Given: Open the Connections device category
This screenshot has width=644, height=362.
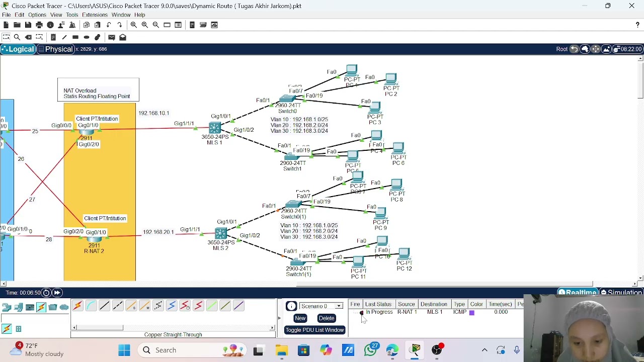Looking at the screenshot, I should [41, 307].
